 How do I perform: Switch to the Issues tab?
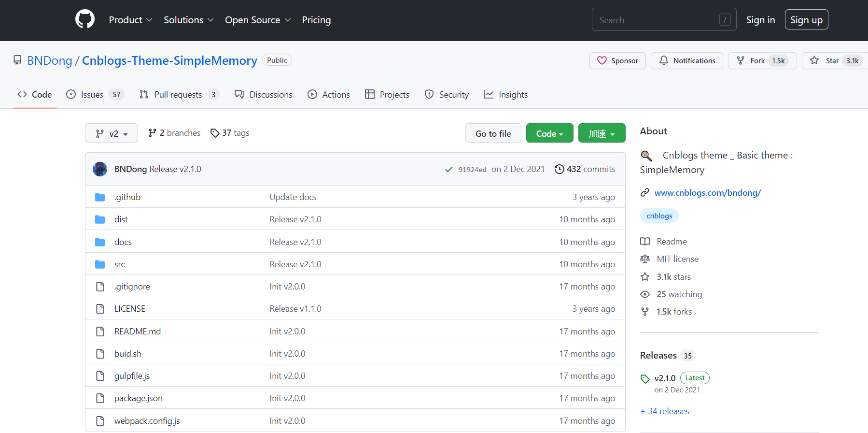click(x=95, y=95)
